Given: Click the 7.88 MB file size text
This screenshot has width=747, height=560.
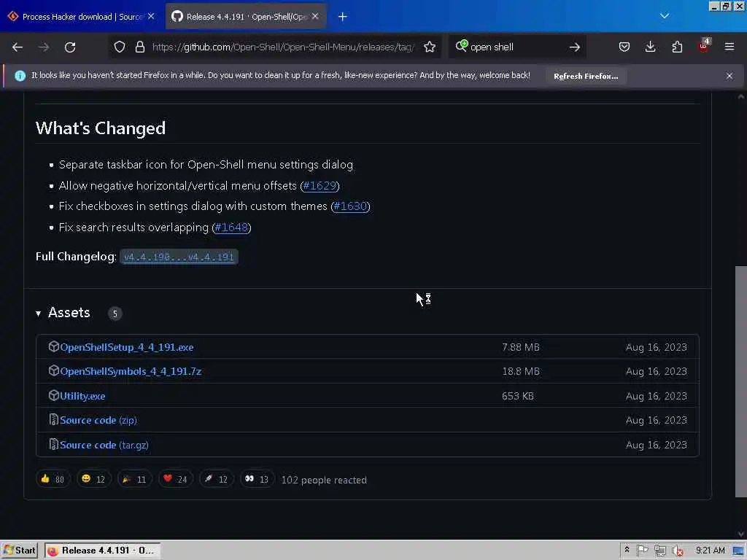Looking at the screenshot, I should click(x=521, y=347).
